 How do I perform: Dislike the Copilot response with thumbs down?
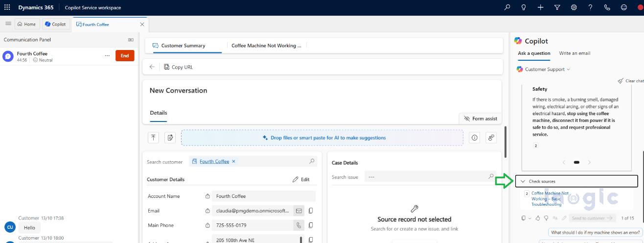click(x=546, y=218)
